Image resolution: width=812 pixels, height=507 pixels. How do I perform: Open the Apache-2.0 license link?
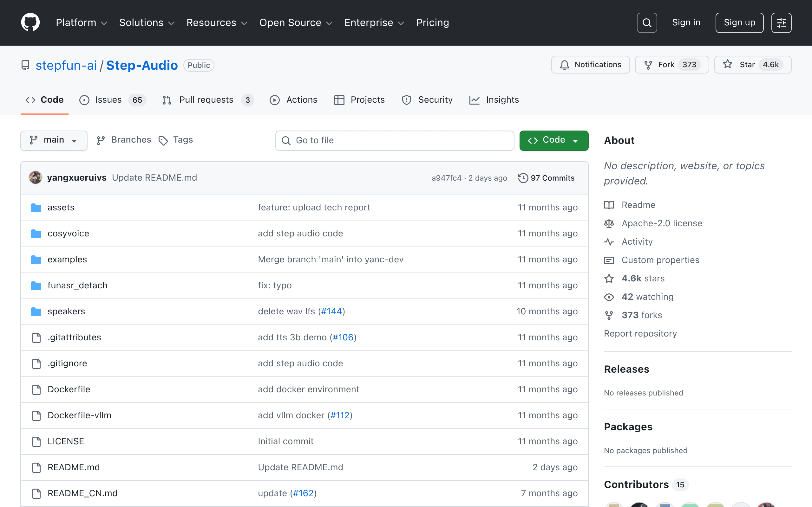pos(662,223)
